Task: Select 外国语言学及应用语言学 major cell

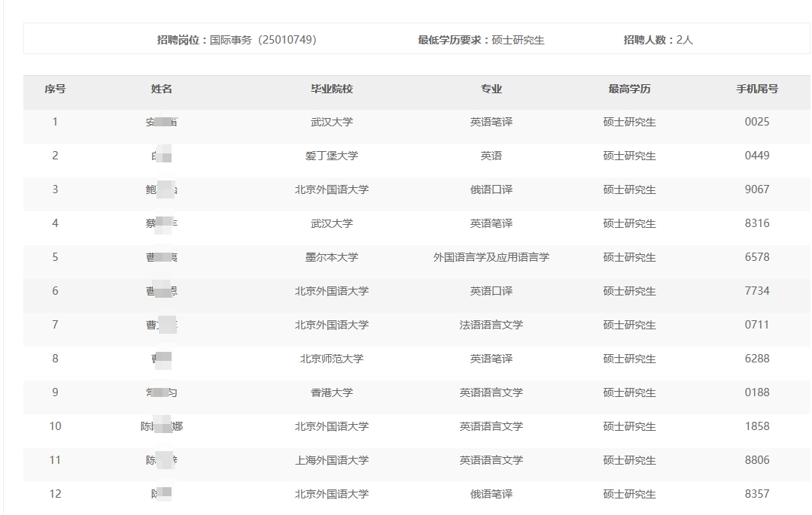Action: coord(491,257)
